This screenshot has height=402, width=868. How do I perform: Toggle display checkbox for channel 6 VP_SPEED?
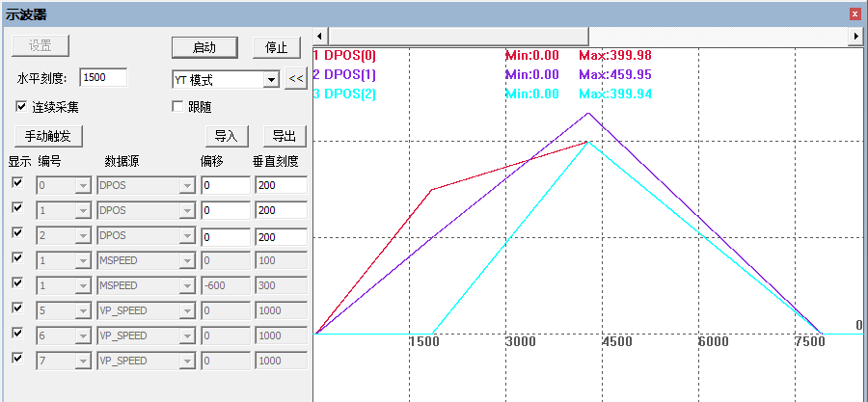point(17,333)
